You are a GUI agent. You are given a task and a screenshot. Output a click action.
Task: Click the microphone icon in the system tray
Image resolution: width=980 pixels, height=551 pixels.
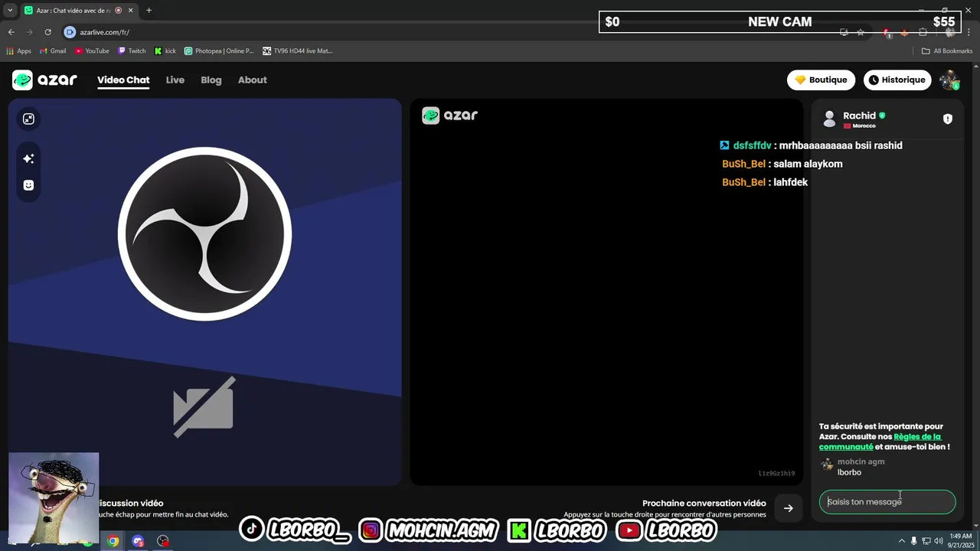tap(913, 541)
